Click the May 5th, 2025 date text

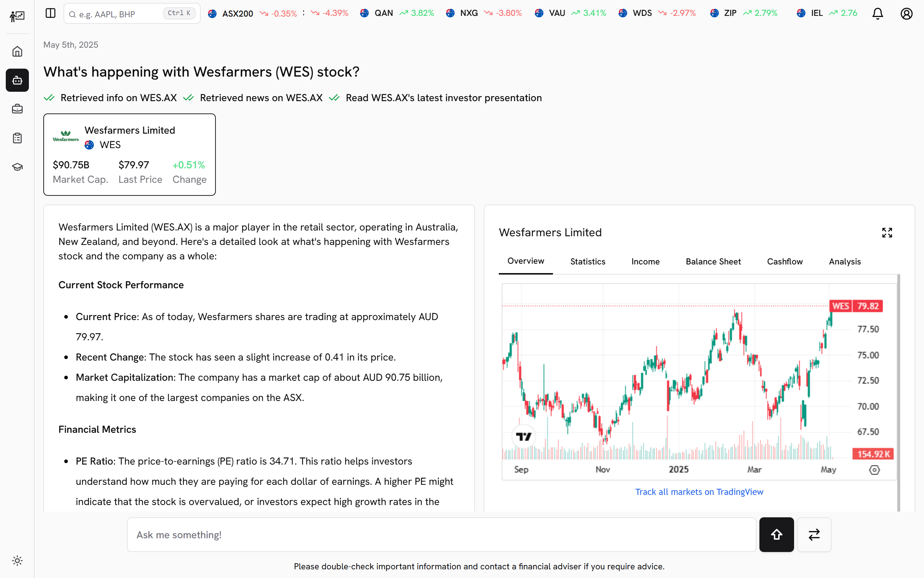coord(71,45)
